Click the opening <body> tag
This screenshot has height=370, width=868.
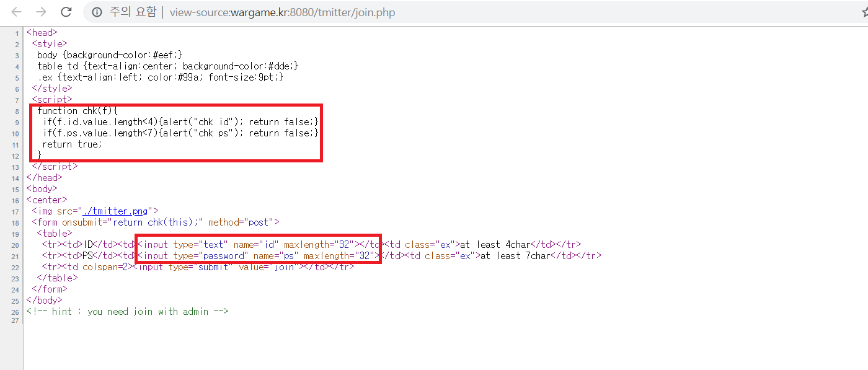point(42,188)
